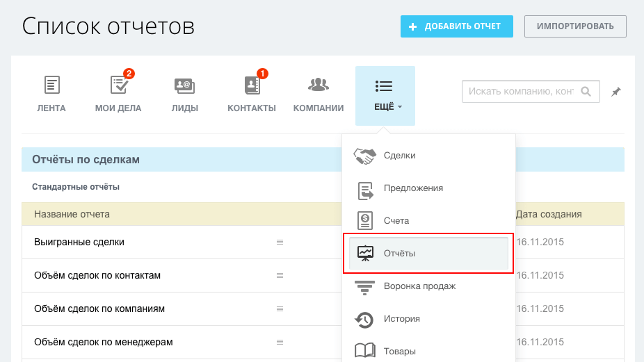Click the Сделки handshake icon
The image size is (644, 362).
[364, 156]
